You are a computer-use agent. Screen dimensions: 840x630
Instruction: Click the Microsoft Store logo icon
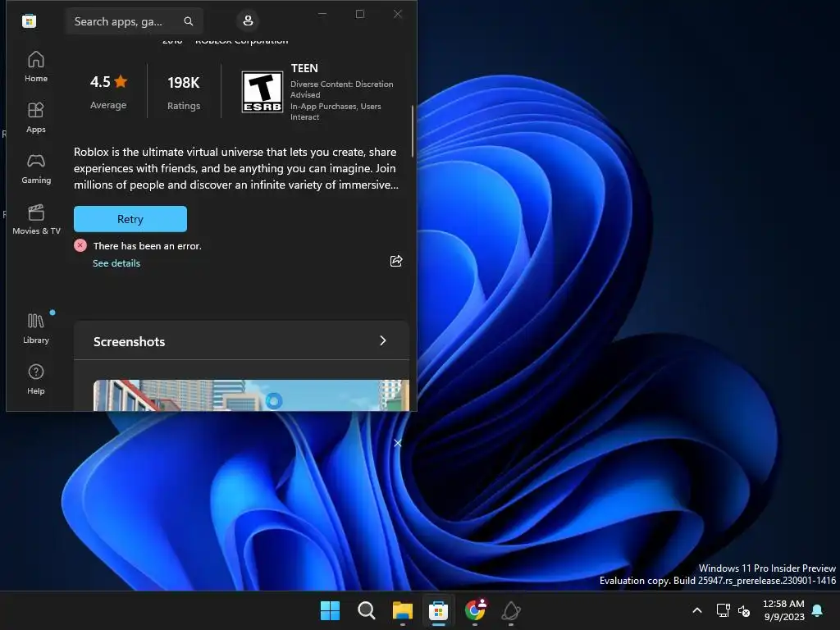point(29,21)
